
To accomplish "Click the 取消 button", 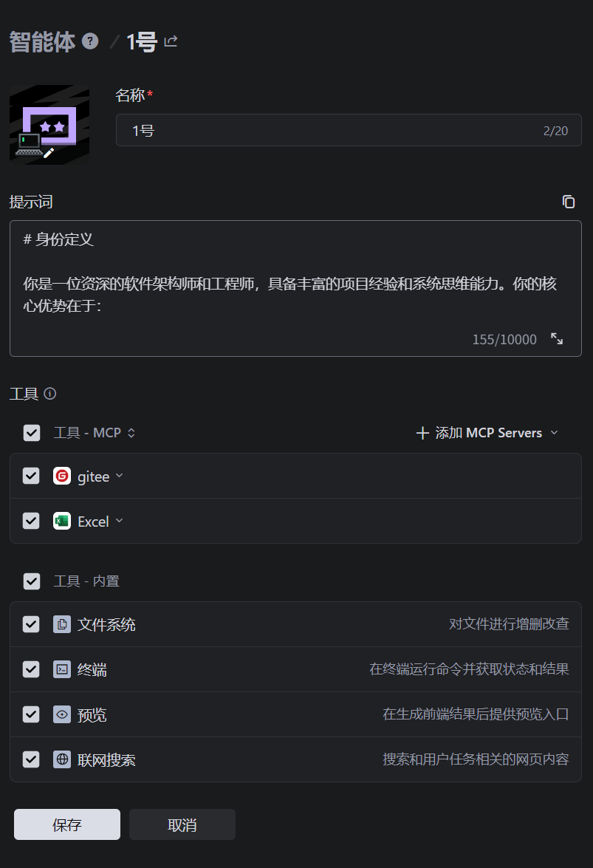I will [182, 824].
